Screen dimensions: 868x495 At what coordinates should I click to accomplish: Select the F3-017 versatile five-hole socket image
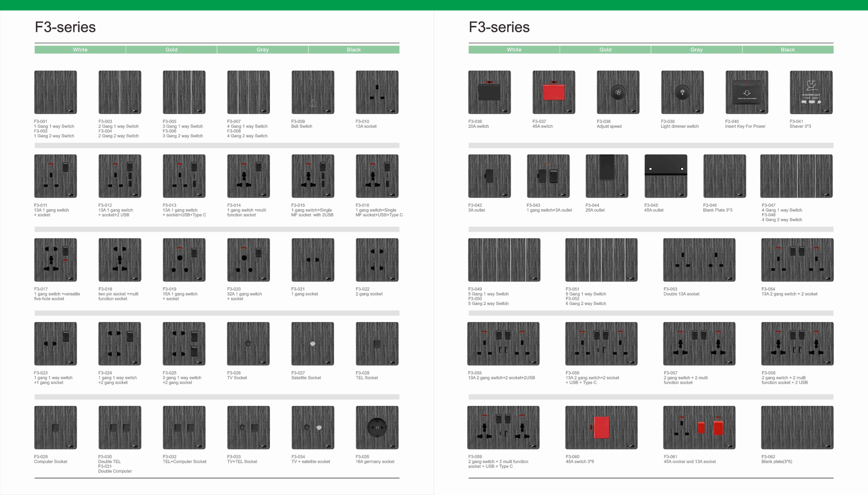(x=55, y=260)
